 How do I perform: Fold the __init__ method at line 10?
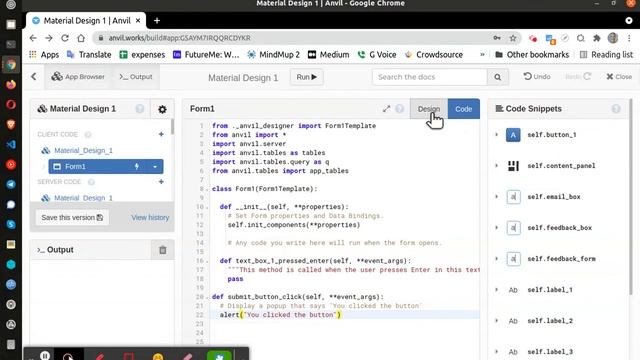[x=207, y=207]
